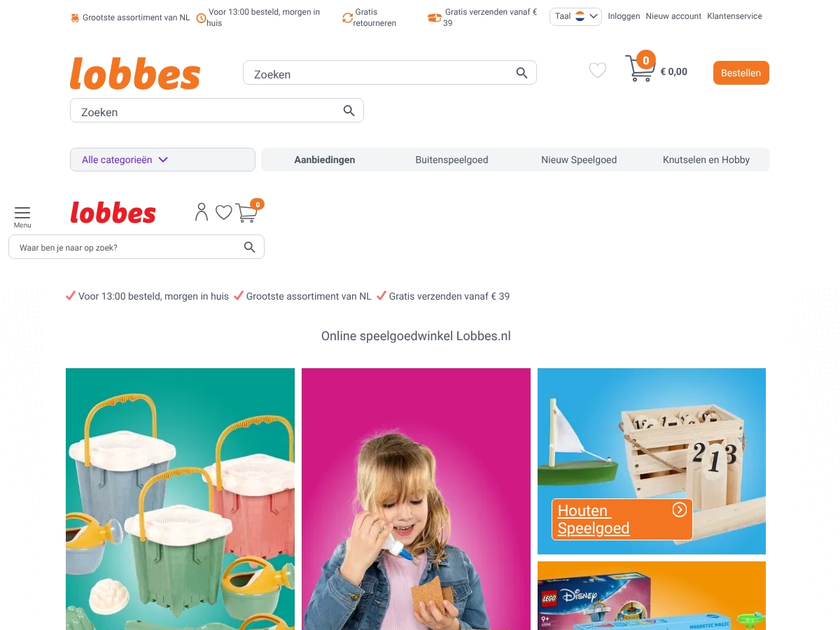
Task: Open the shopping cart next to € 0,00
Action: tap(640, 68)
